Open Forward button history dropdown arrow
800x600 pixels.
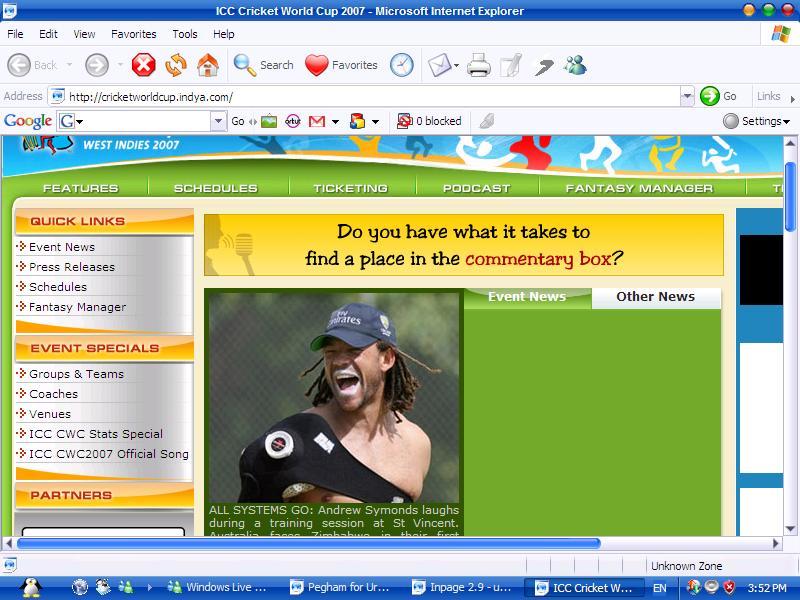click(x=120, y=65)
